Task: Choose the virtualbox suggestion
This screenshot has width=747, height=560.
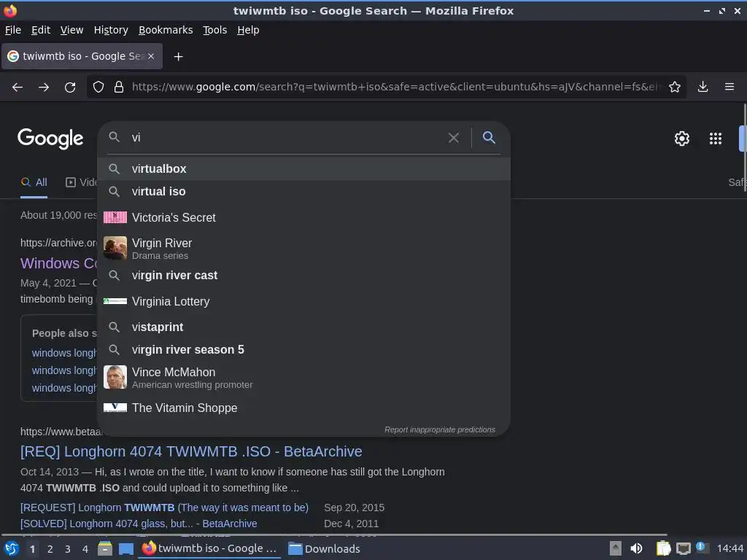Action: [303, 169]
